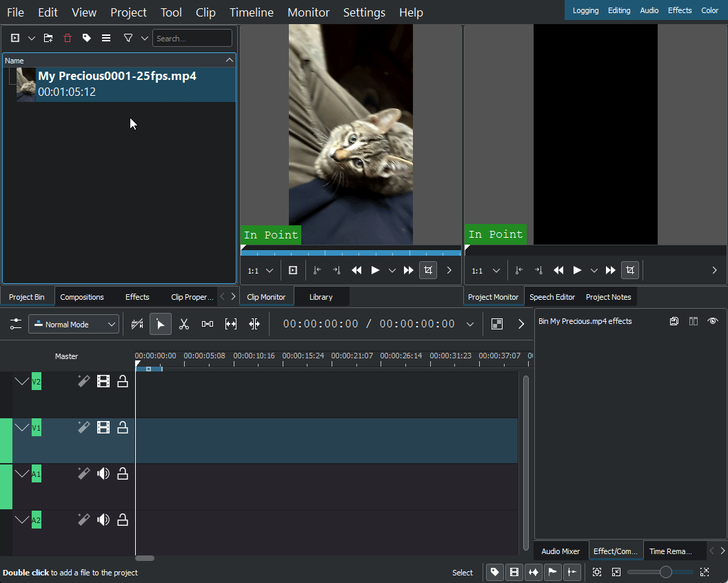Image resolution: width=728 pixels, height=583 pixels.
Task: Open the bin hamburger options menu
Action: click(106, 38)
